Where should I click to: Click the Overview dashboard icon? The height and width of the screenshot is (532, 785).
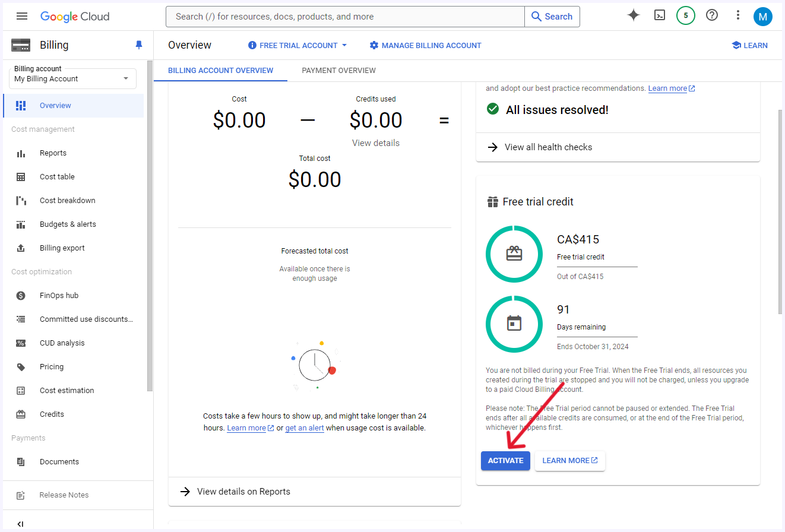[21, 106]
